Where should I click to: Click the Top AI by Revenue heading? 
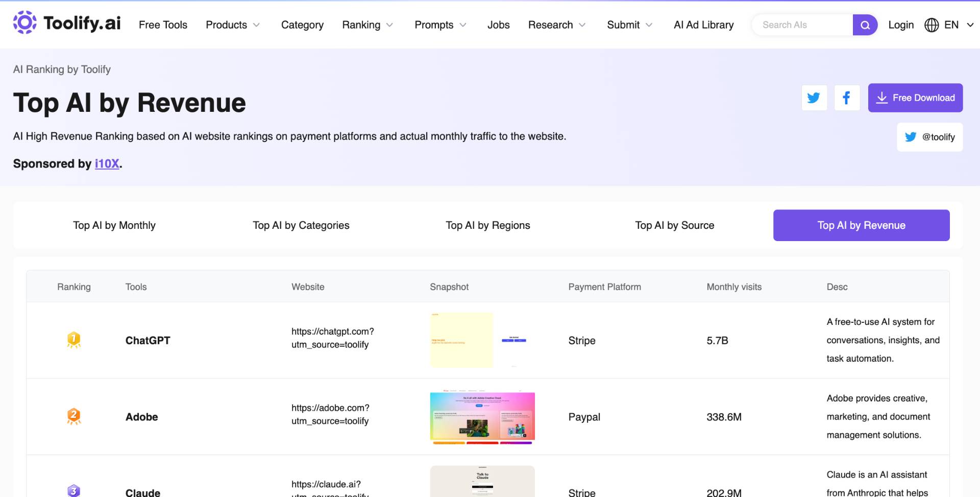coord(130,103)
